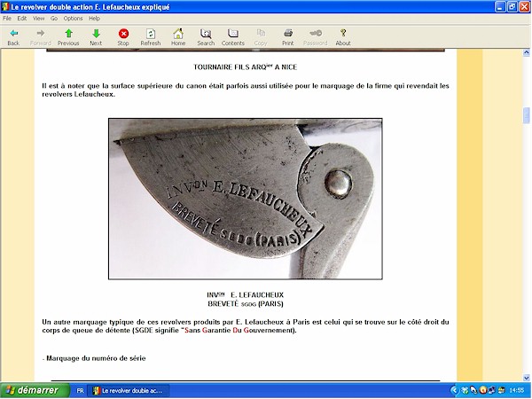Image resolution: width=532 pixels, height=399 pixels.
Task: Click the red Stop icon
Action: (123, 34)
